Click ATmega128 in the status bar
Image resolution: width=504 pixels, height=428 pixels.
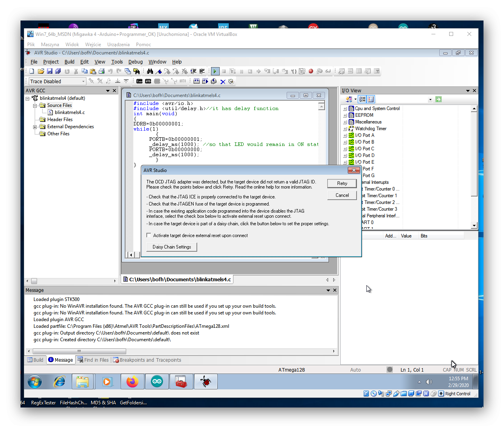coord(291,370)
